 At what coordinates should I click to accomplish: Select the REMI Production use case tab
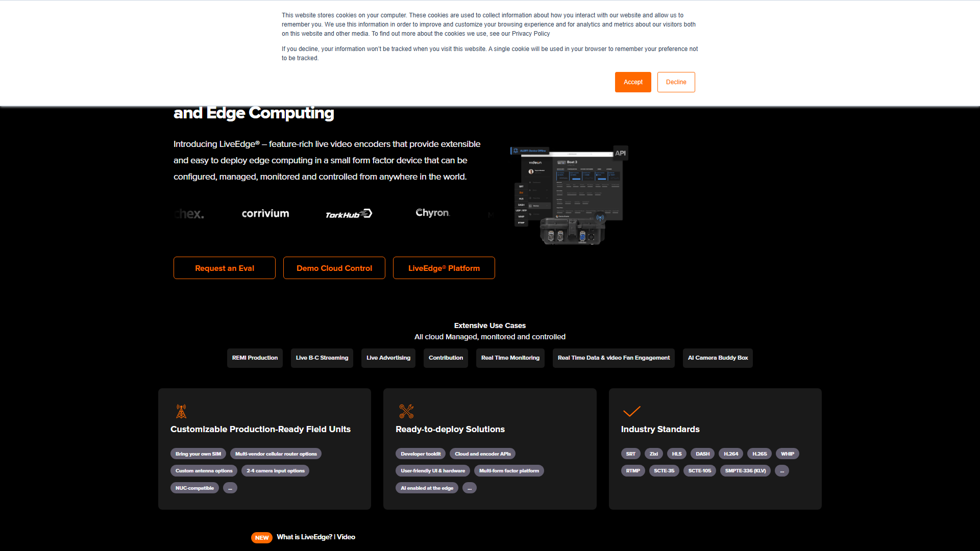(255, 358)
